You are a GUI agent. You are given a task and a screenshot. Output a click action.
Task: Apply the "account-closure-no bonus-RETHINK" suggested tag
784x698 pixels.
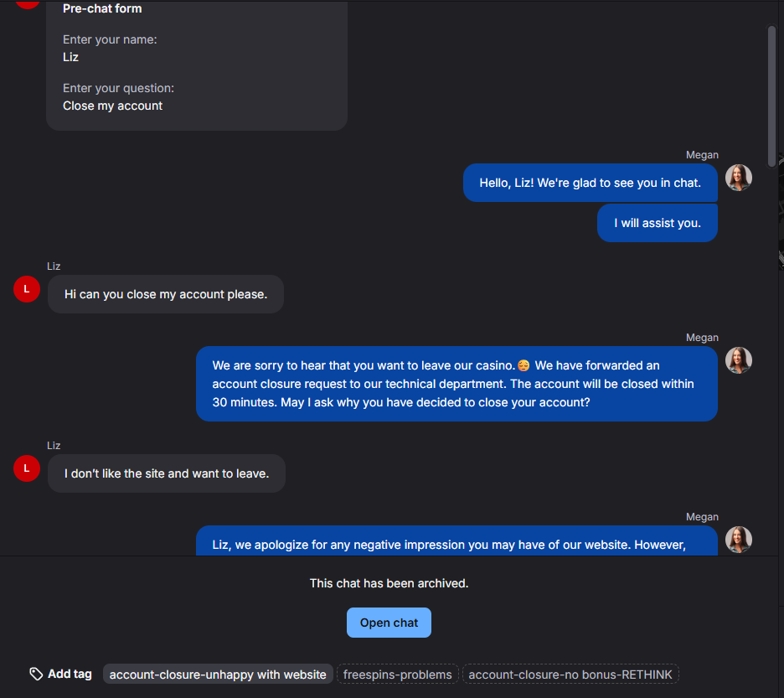click(x=570, y=675)
